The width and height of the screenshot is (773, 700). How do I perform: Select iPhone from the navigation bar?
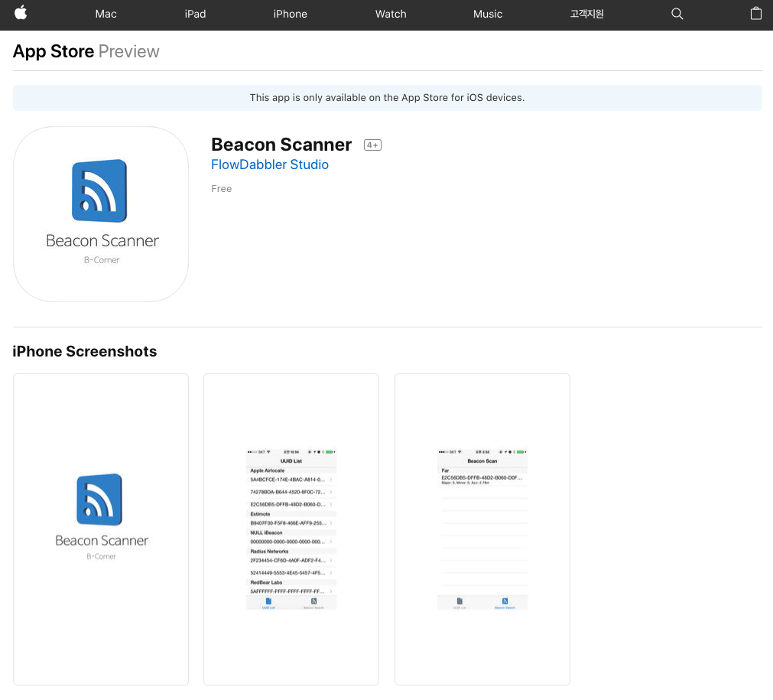click(x=290, y=14)
